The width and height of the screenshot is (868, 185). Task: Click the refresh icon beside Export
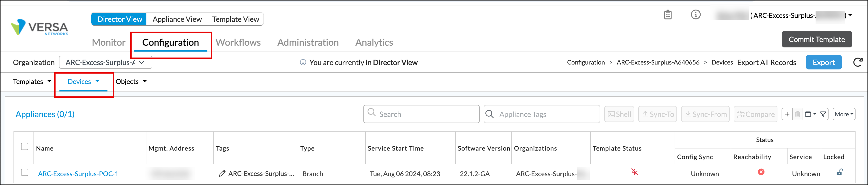[857, 62]
